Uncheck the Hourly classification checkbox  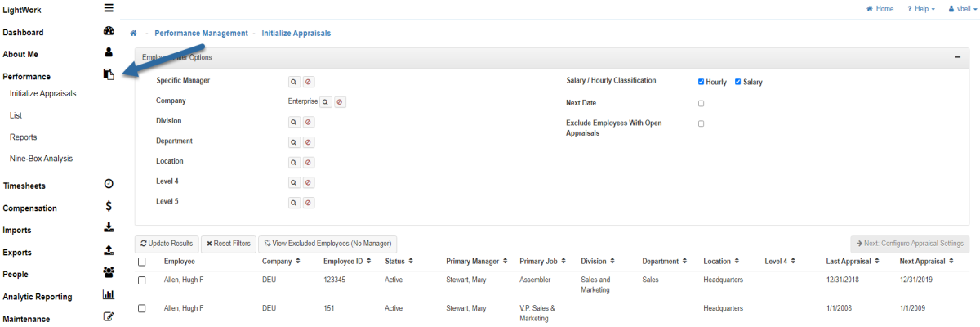click(702, 82)
